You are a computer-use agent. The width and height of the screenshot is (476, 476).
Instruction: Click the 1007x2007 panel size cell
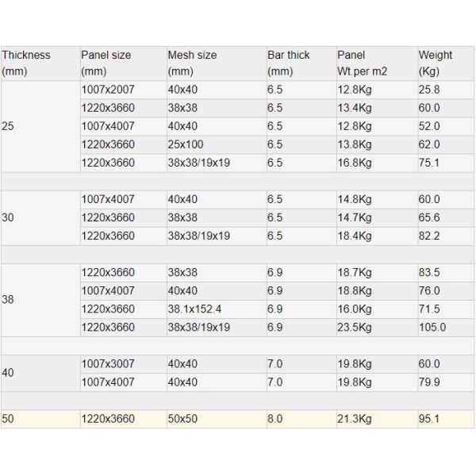[x=108, y=90]
